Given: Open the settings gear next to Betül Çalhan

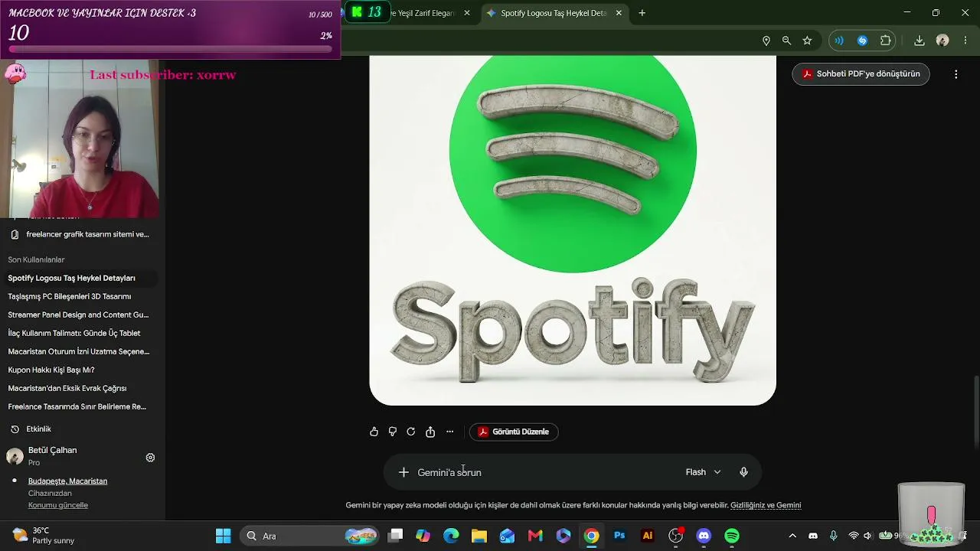Looking at the screenshot, I should 150,458.
